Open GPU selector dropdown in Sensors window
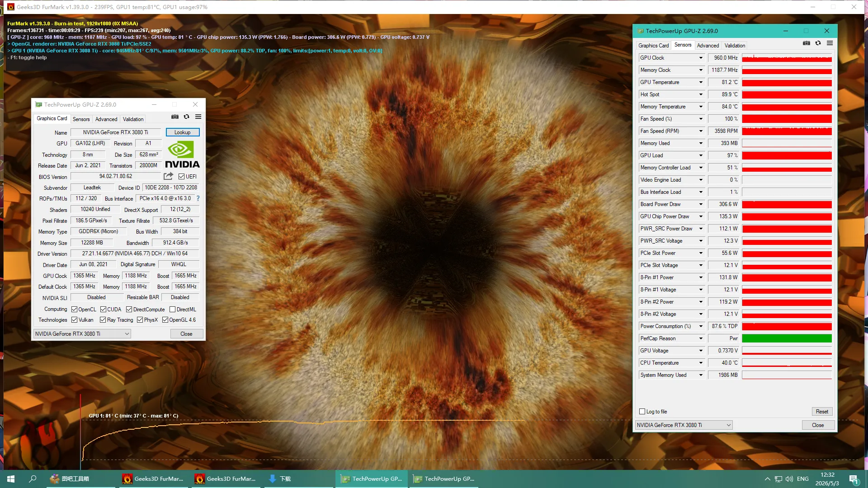868x488 pixels. point(684,425)
